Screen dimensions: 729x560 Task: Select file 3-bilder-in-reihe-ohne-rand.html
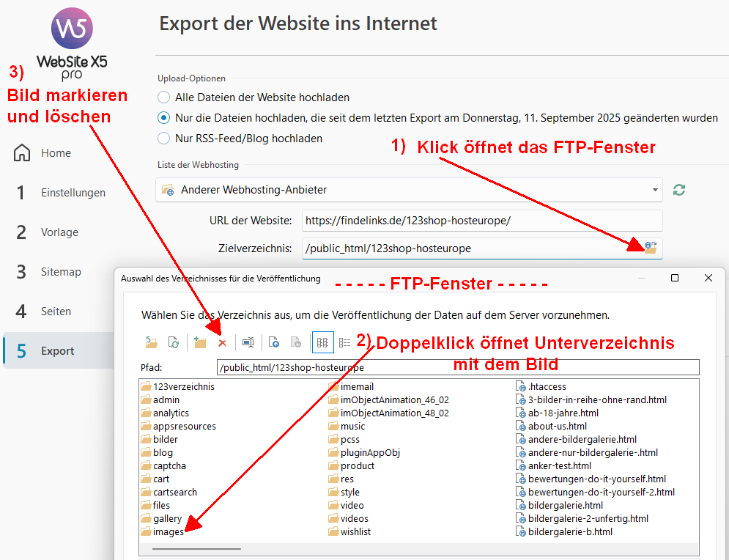pos(591,399)
